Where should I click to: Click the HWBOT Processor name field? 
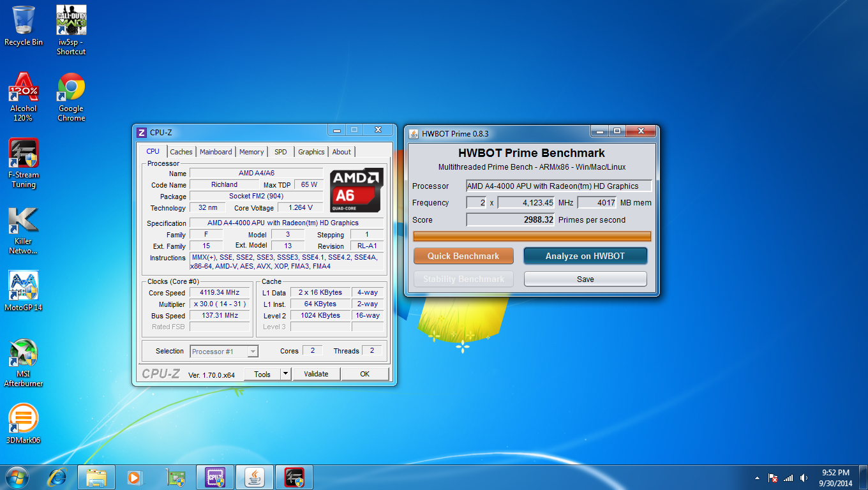(x=559, y=186)
